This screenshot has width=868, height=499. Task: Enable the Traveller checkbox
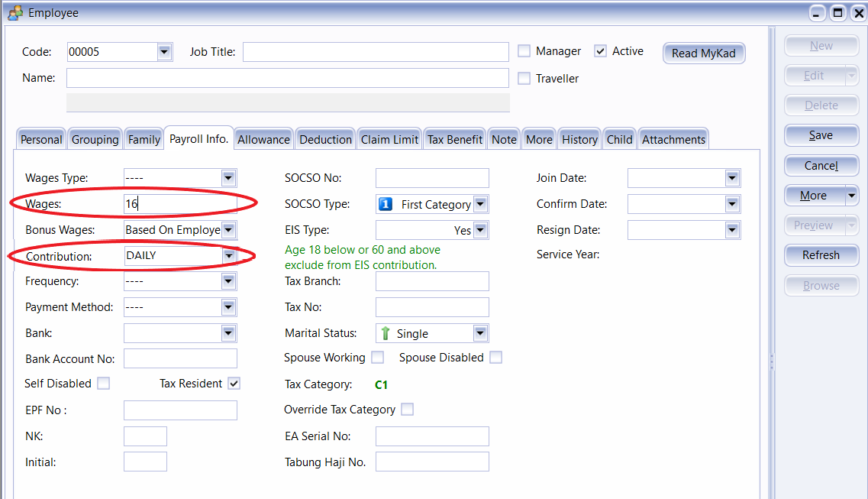pos(524,79)
